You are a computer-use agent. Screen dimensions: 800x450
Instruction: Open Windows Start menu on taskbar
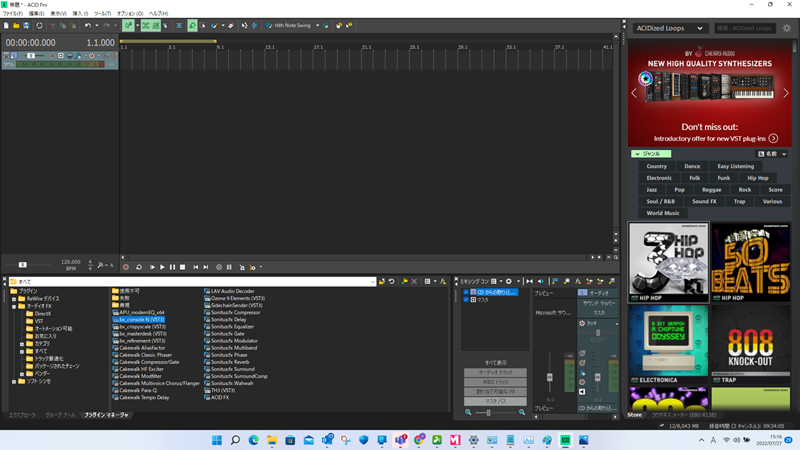pyautogui.click(x=217, y=440)
